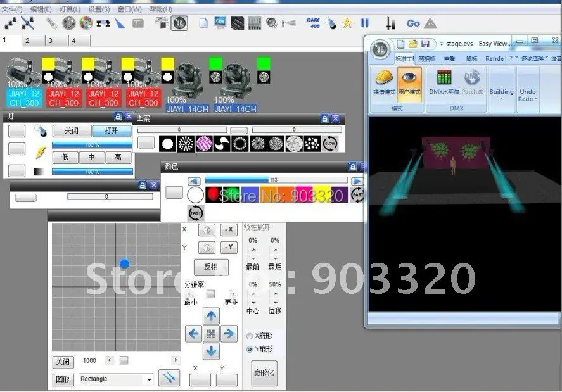
Task: Select the Y扇形 radio button
Action: (x=250, y=349)
